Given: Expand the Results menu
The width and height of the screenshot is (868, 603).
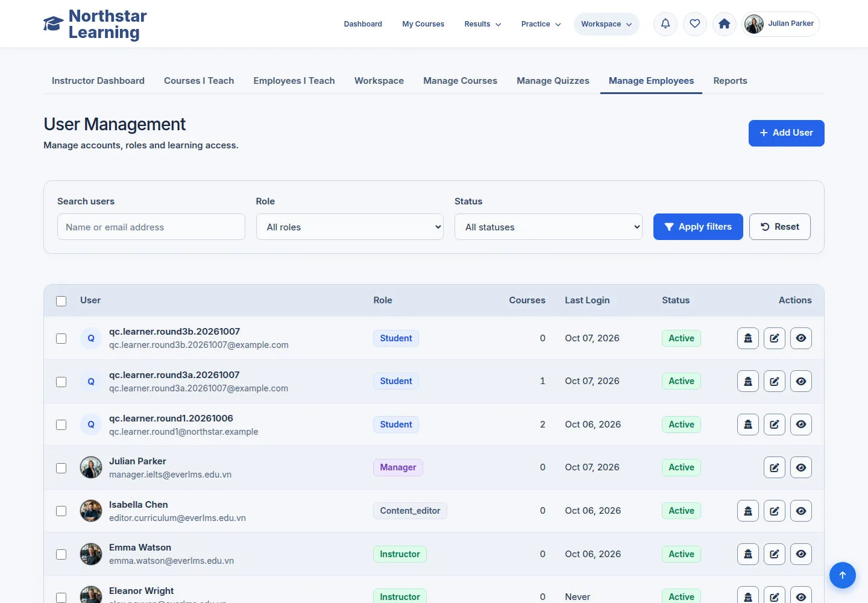Looking at the screenshot, I should [483, 24].
